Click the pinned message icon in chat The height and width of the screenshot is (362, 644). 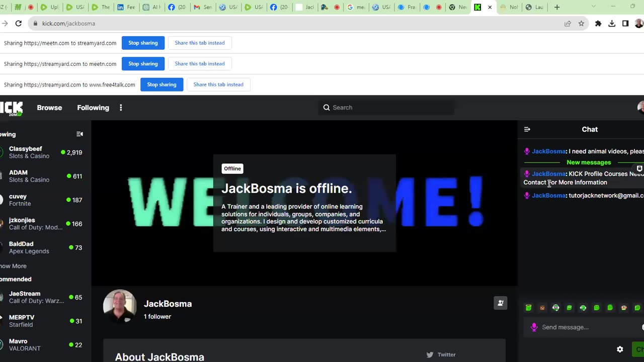tap(639, 168)
